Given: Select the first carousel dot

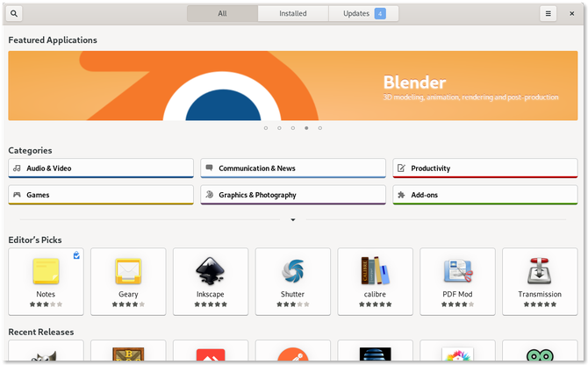Looking at the screenshot, I should click(x=266, y=128).
